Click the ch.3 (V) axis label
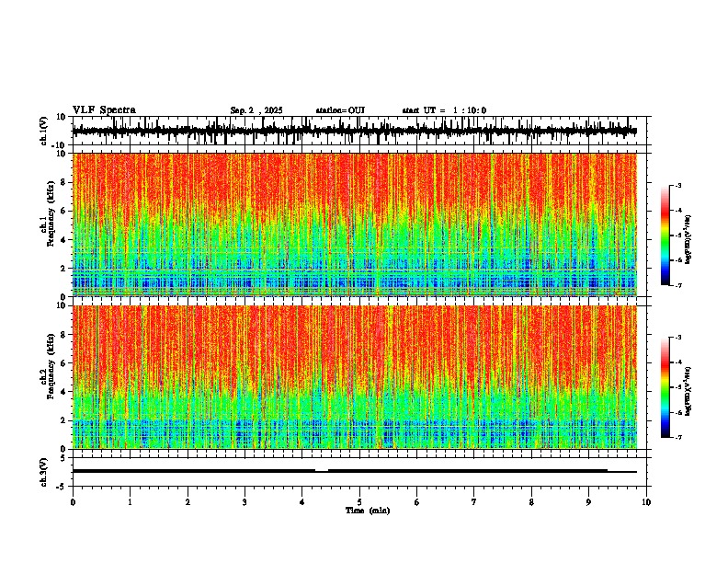 pos(44,472)
